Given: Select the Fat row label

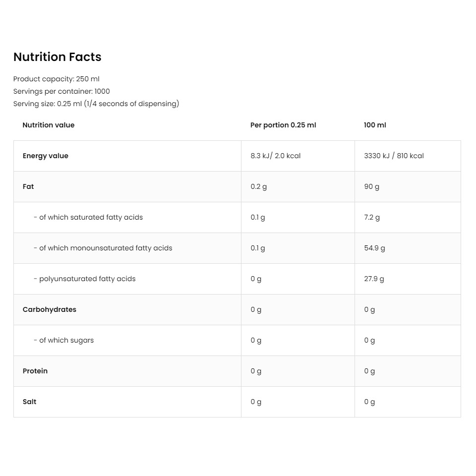Looking at the screenshot, I should pos(28,186).
